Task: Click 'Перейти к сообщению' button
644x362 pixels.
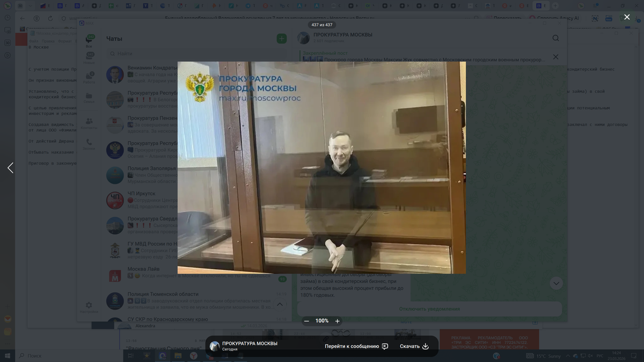Action: 356,346
